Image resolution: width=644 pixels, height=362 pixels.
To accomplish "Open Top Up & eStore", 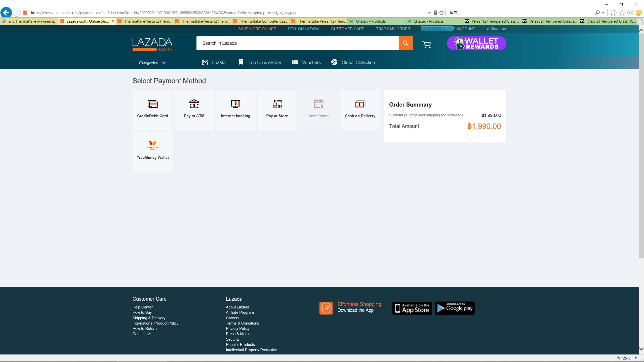I will 260,62.
